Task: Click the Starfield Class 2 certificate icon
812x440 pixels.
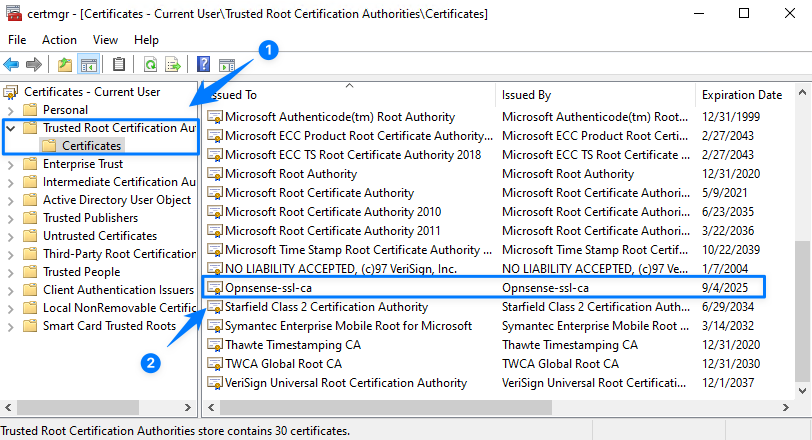Action: point(215,307)
